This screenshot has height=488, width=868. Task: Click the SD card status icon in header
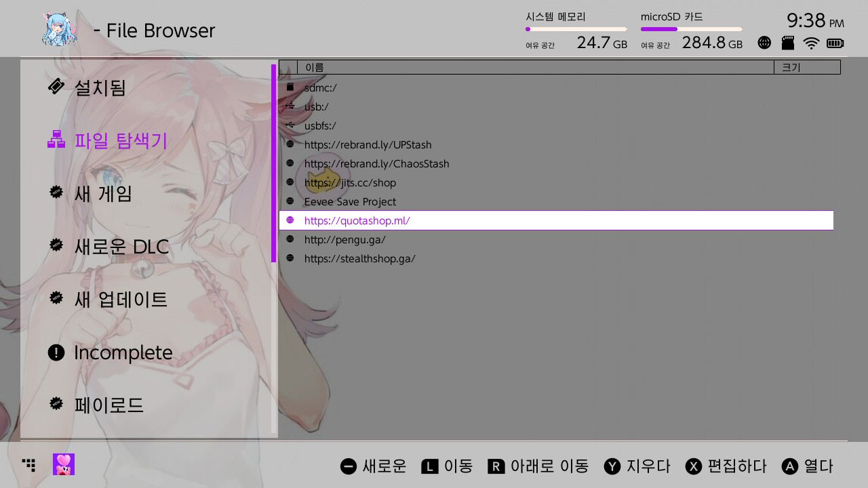[x=787, y=43]
